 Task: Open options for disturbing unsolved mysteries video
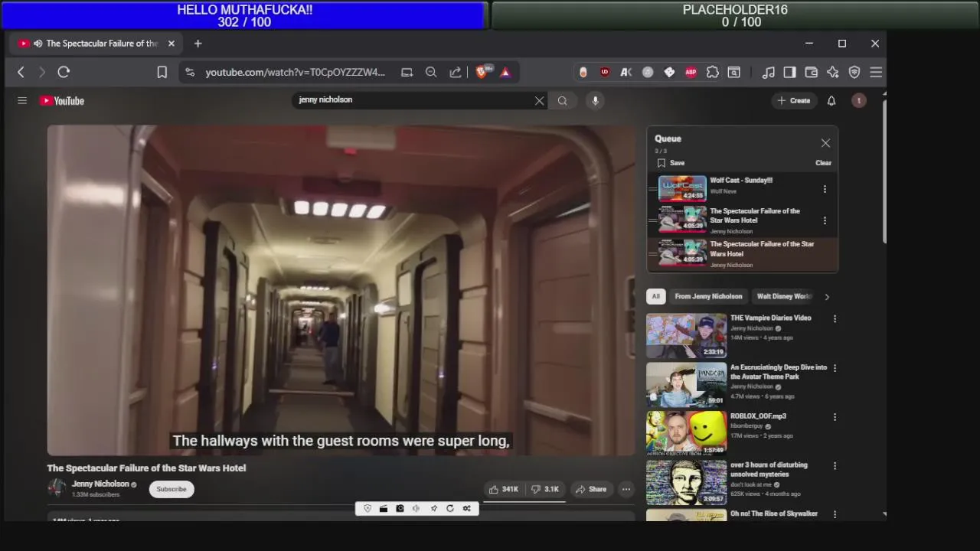835,466
